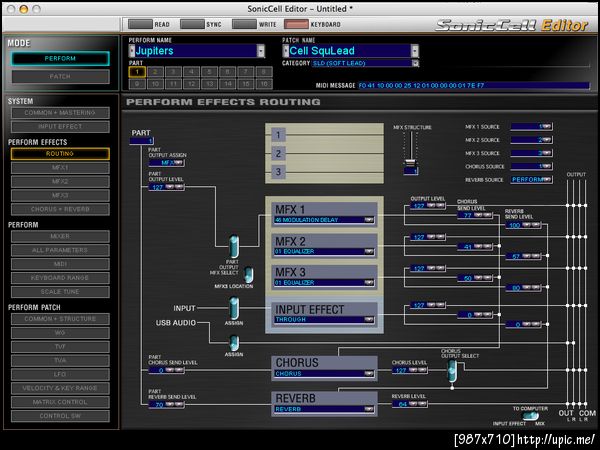Click MFX structure block number 3
The width and height of the screenshot is (600, 450).
(280, 172)
